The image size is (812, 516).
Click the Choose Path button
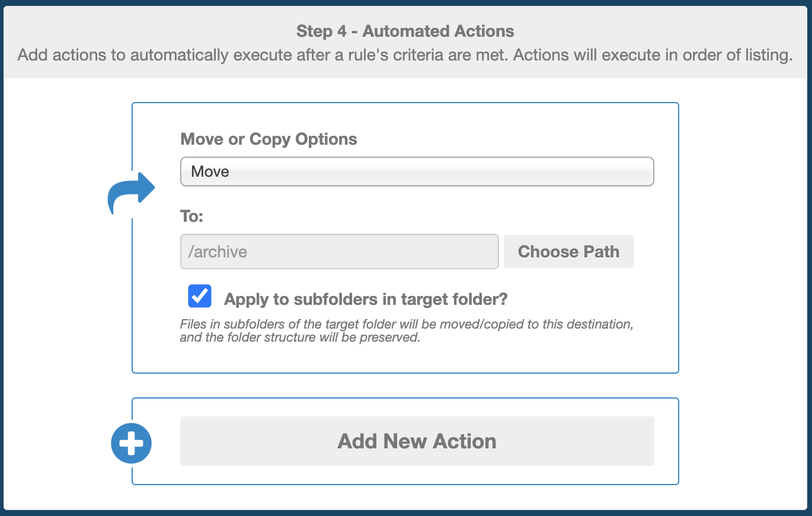coord(568,251)
